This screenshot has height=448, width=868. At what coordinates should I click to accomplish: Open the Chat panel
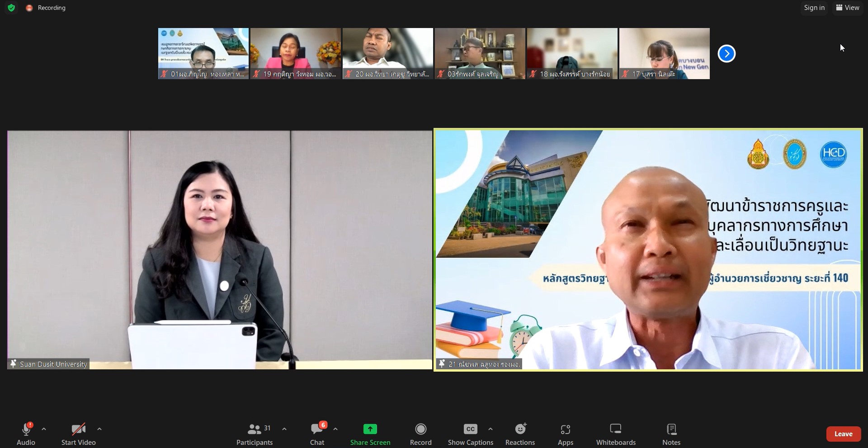pyautogui.click(x=317, y=434)
